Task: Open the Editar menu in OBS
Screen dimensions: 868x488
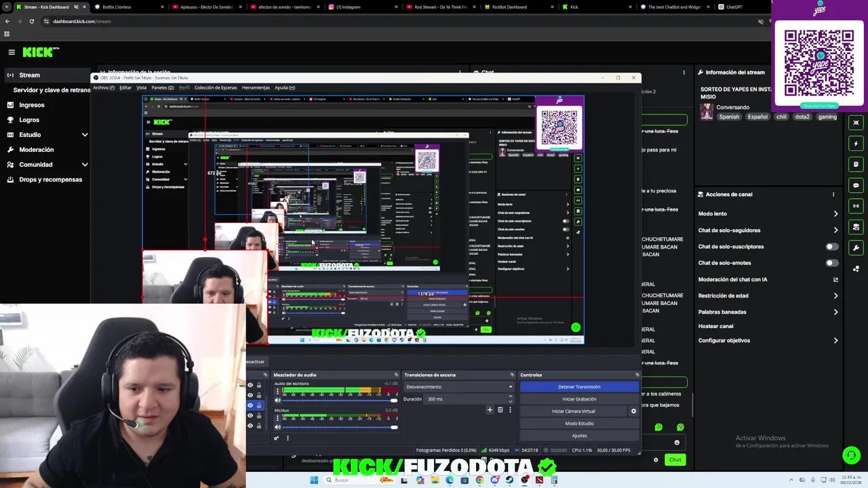Action: (125, 87)
